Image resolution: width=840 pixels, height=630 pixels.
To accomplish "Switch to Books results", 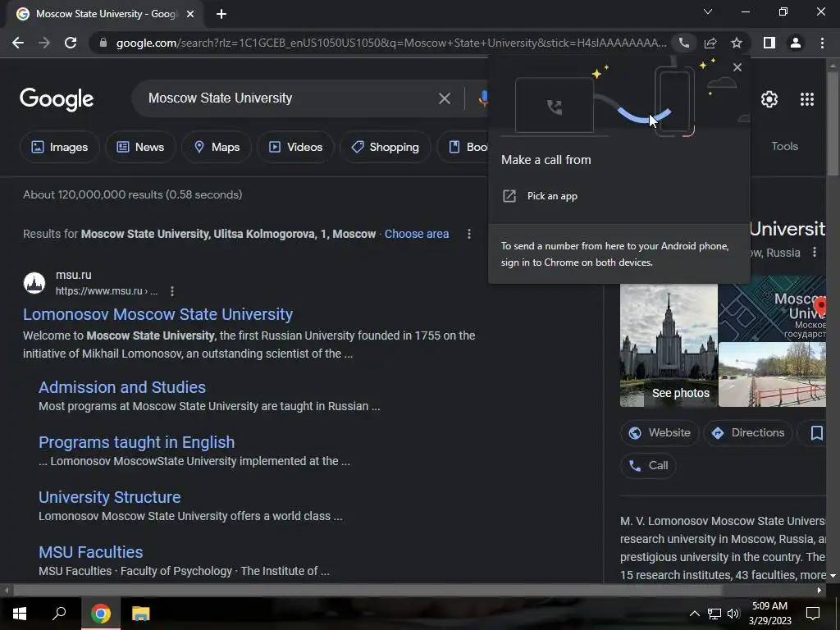I will [x=463, y=147].
